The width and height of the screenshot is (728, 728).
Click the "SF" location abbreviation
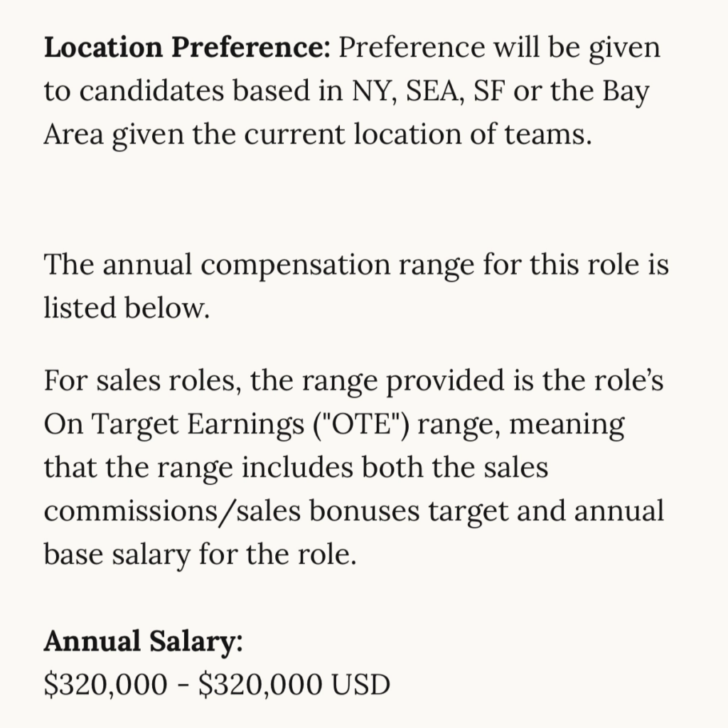(489, 92)
